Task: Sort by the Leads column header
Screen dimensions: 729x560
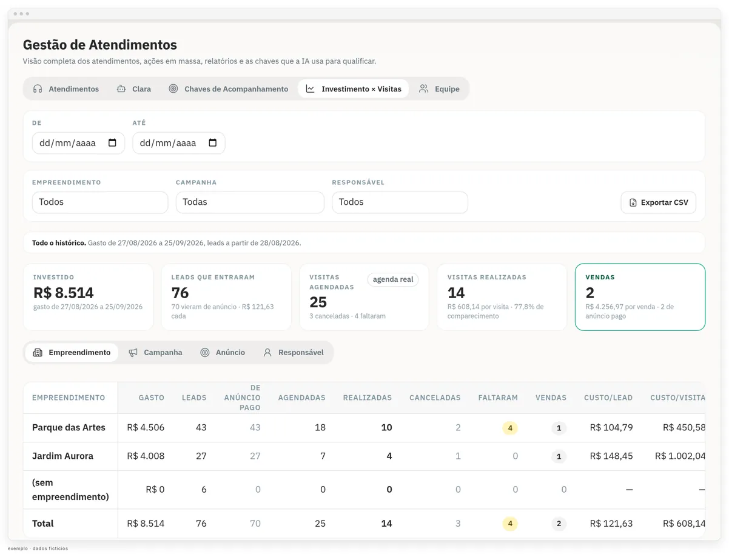Action: (194, 398)
